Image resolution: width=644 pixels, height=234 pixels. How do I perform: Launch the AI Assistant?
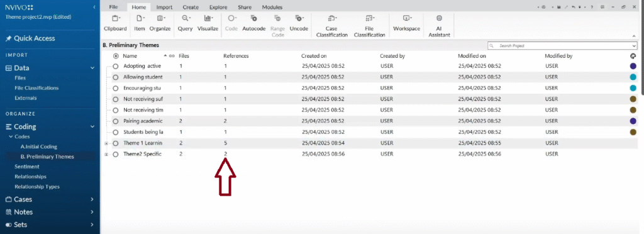[x=440, y=26]
